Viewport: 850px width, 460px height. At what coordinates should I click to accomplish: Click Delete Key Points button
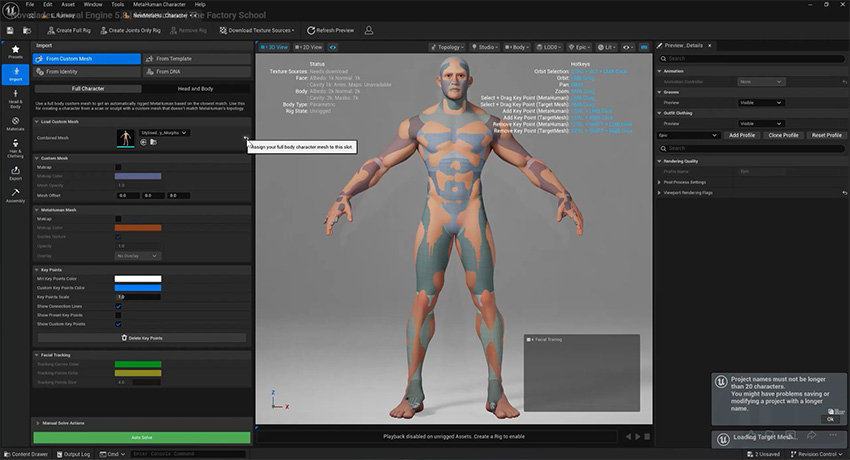tap(142, 338)
